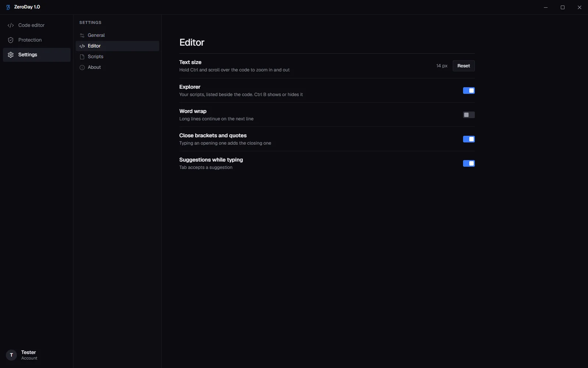This screenshot has width=588, height=368.
Task: Switch to the Scripts settings page
Action: (x=117, y=57)
